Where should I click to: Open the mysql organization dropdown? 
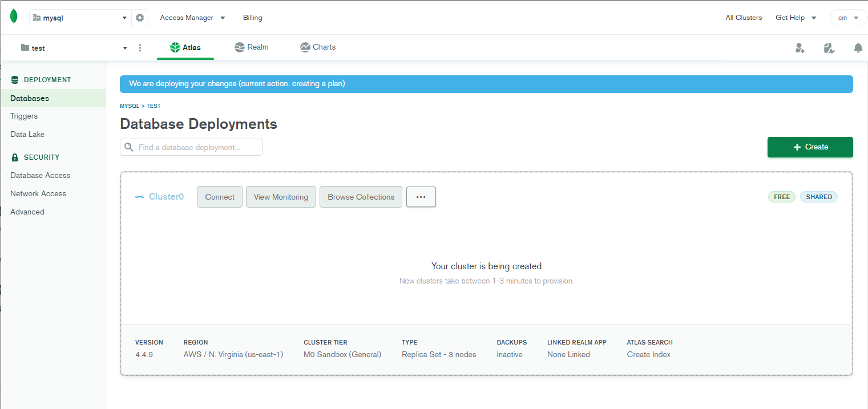80,18
